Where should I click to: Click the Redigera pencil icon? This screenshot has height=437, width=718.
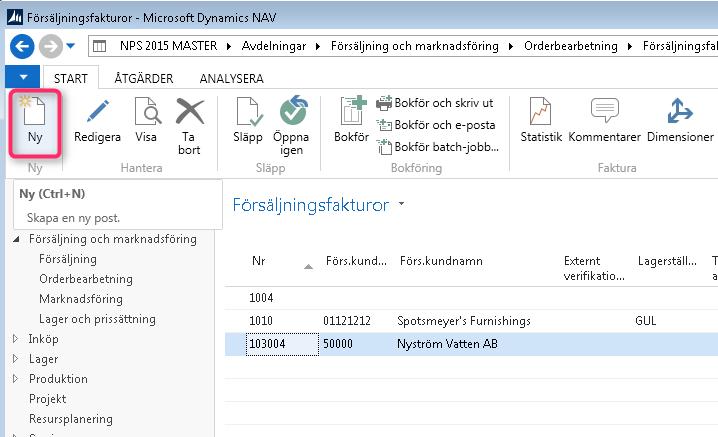point(97,111)
